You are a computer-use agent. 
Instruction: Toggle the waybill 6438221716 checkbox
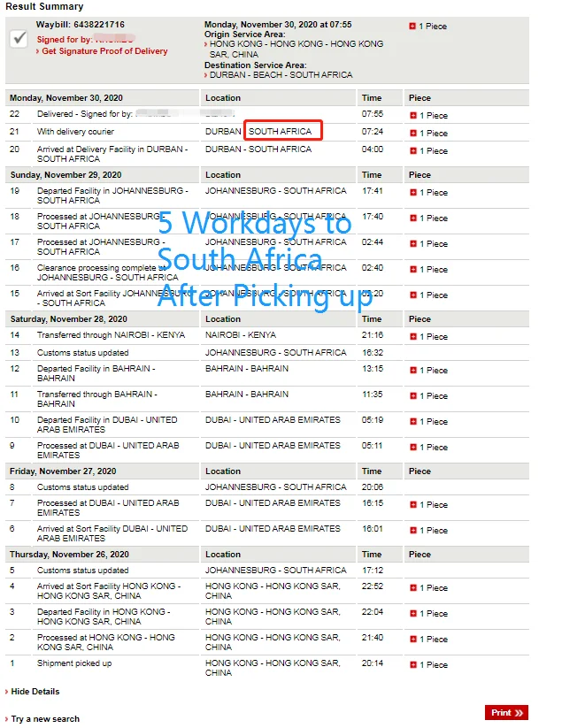19,39
